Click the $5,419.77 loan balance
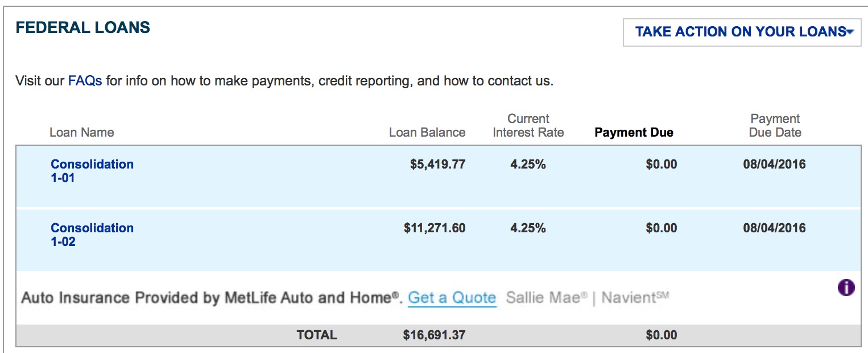The width and height of the screenshot is (868, 353). click(437, 165)
